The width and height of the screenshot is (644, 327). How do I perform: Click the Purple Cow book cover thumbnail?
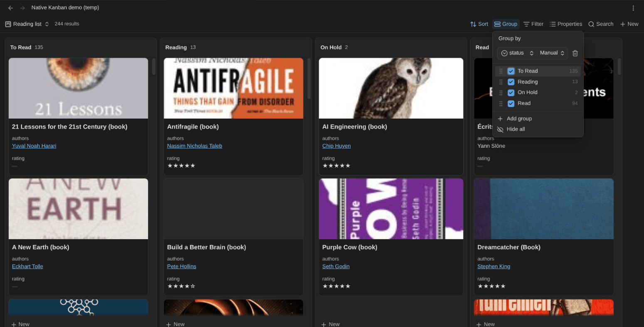pyautogui.click(x=391, y=209)
